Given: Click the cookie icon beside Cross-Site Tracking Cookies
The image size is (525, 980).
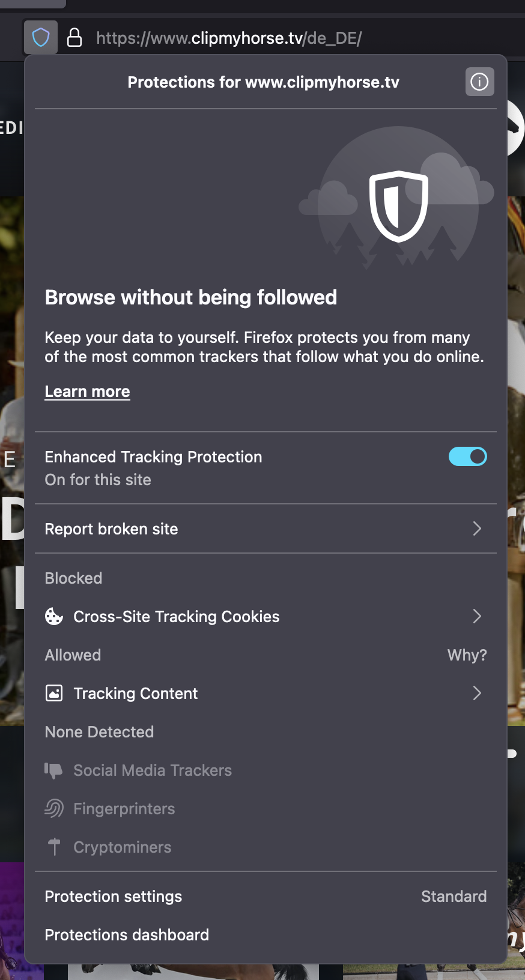Looking at the screenshot, I should click(x=53, y=616).
